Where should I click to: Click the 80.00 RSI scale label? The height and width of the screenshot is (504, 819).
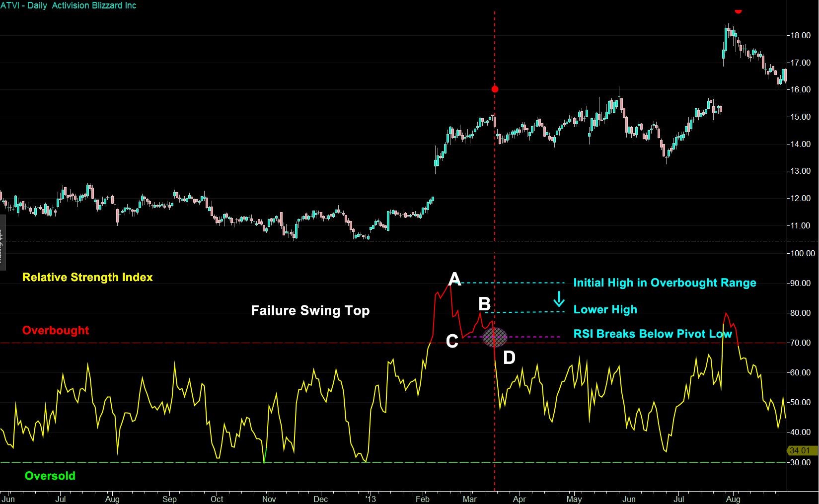[x=801, y=313]
